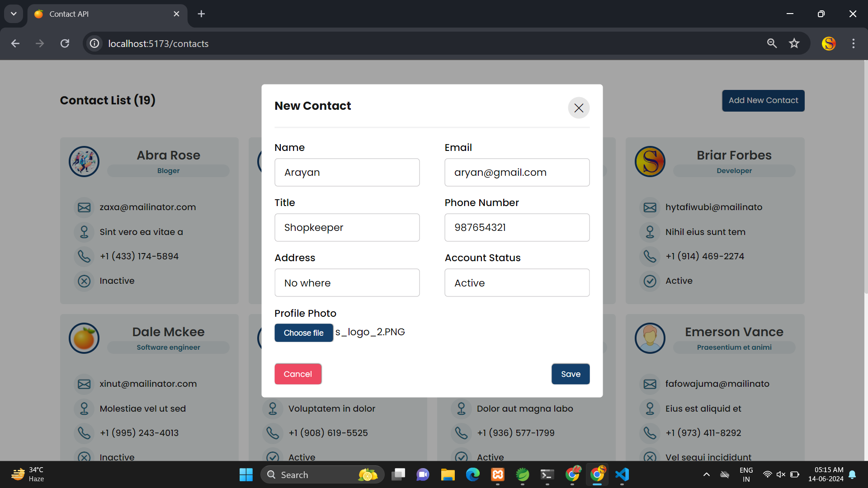
Task: Open the browser zoom magnifier icon
Action: click(x=772, y=43)
